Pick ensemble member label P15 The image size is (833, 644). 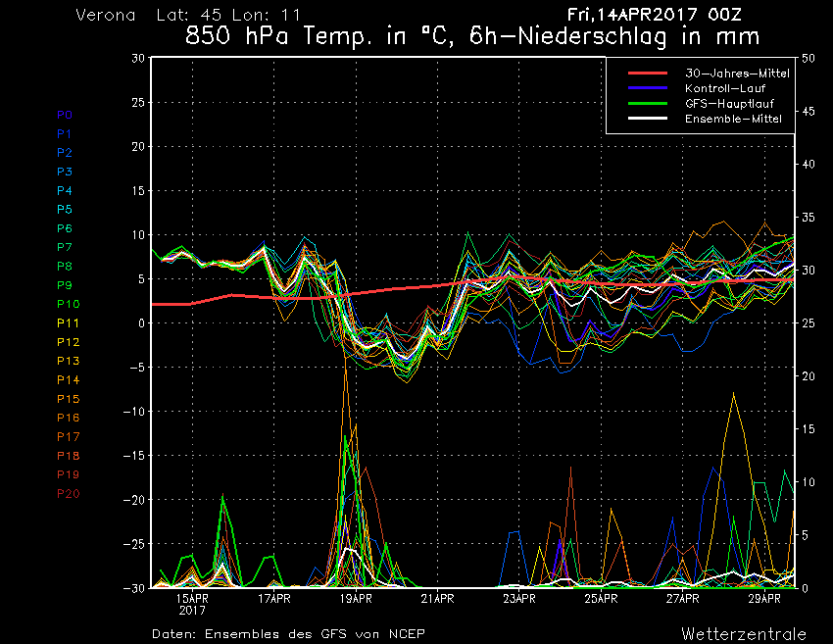(68, 399)
